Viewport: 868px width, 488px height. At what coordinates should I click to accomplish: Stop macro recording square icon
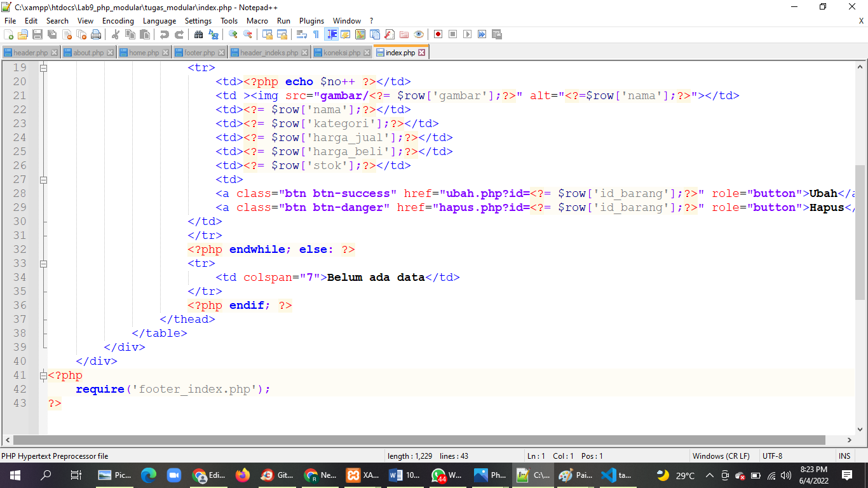(x=453, y=34)
